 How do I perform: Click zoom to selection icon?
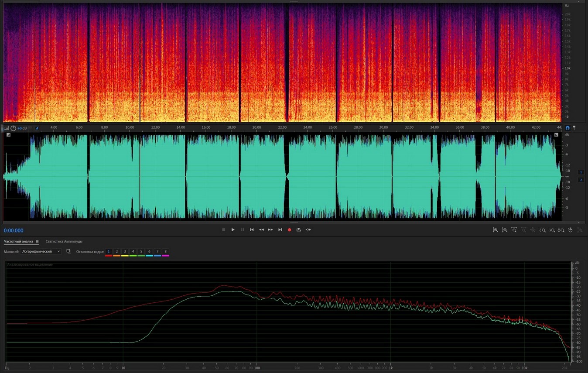pyautogui.click(x=561, y=230)
